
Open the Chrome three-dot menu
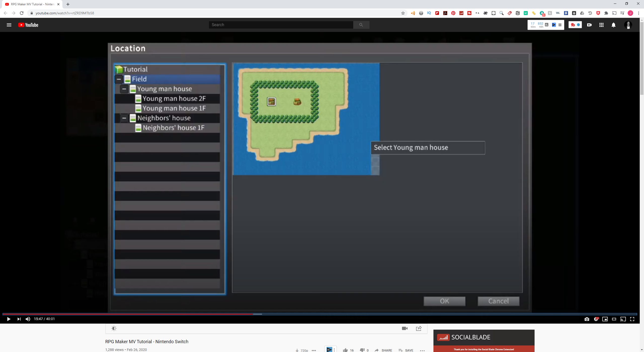point(638,13)
